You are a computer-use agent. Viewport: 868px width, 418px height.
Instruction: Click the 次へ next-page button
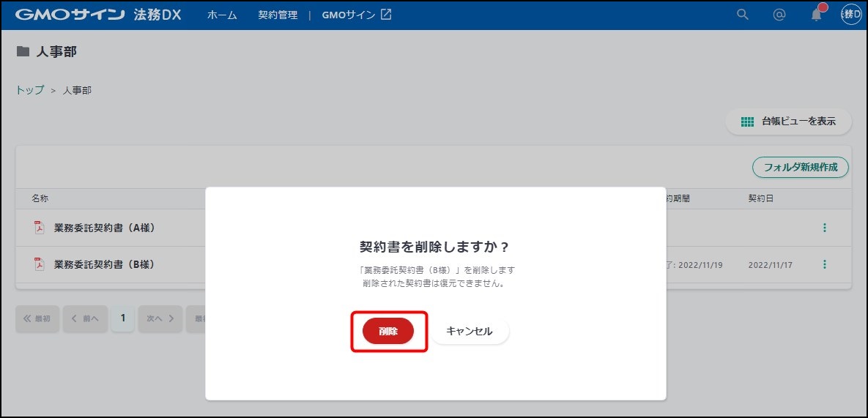tap(160, 318)
